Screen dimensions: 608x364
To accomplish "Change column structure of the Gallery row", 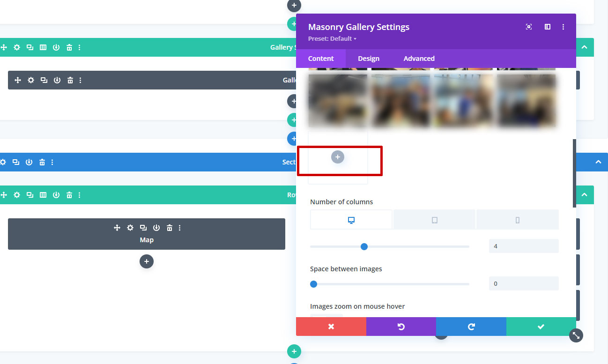I will coord(43,47).
